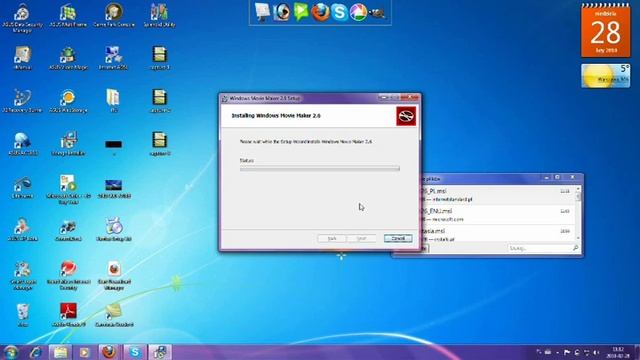Viewport: 640px width, 360px height.
Task: Launch Picasa from the top dock
Action: click(x=358, y=12)
